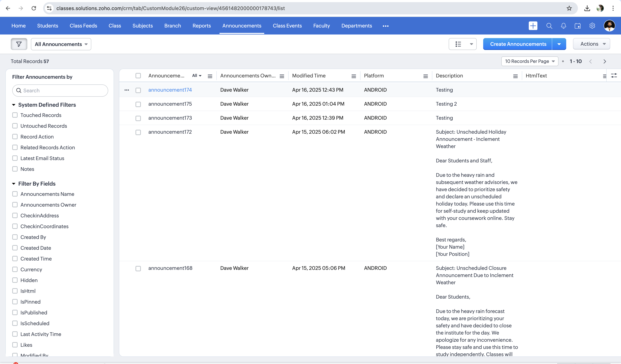The width and height of the screenshot is (621, 364).
Task: Enable IsPublished field filter
Action: (x=15, y=312)
